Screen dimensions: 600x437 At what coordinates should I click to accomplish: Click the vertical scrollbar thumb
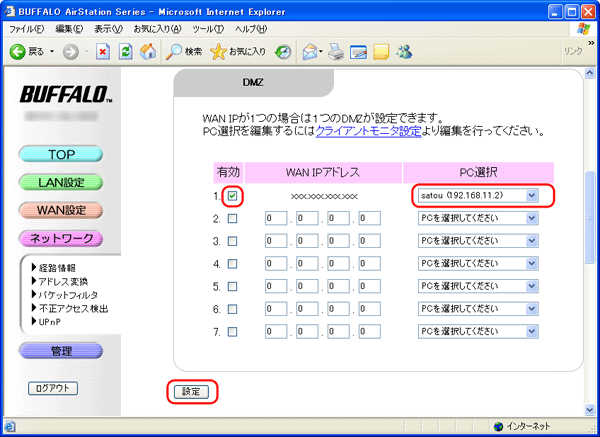[590, 217]
